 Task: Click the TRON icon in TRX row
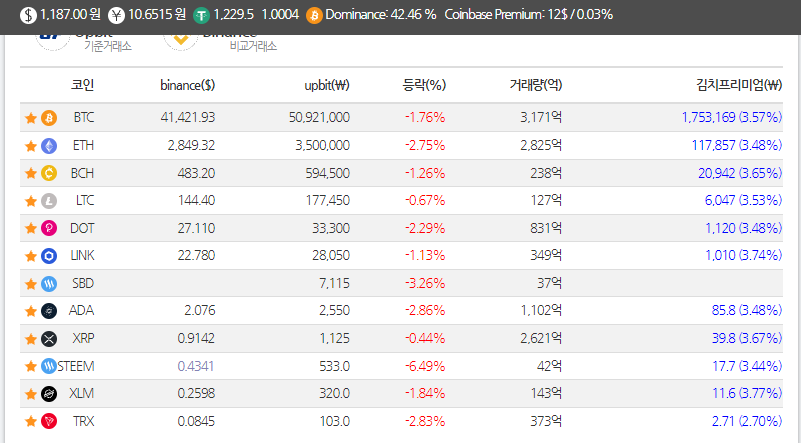click(49, 422)
